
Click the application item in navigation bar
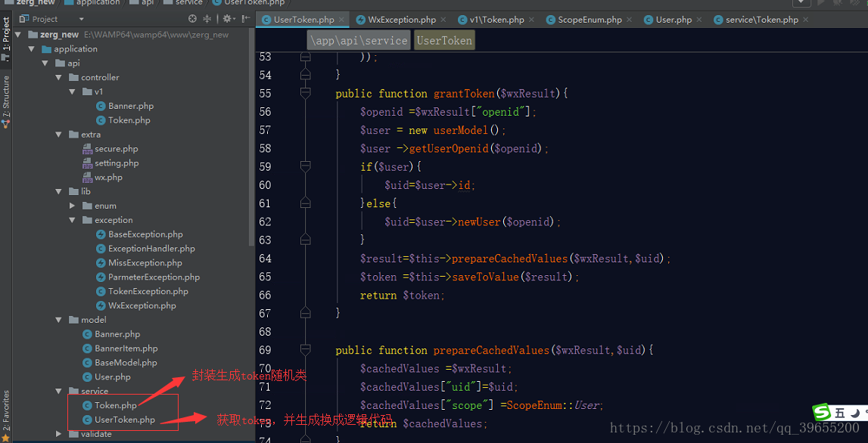tap(92, 2)
